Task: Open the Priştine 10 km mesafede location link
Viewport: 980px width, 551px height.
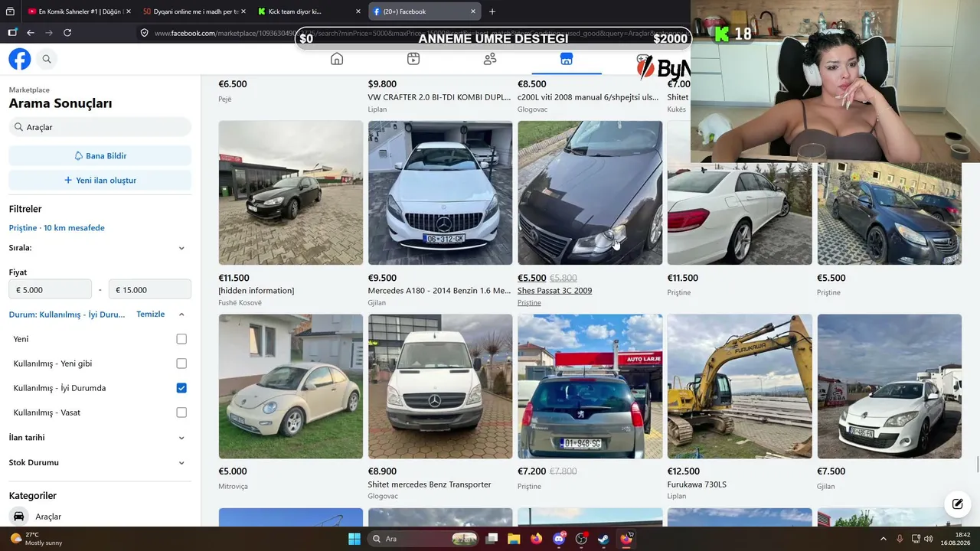Action: click(x=57, y=228)
